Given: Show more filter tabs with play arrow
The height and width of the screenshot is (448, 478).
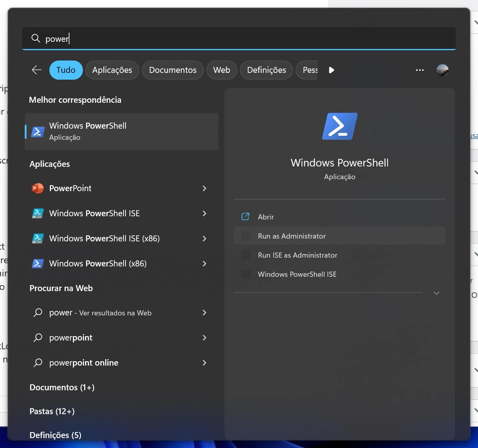Looking at the screenshot, I should (331, 70).
